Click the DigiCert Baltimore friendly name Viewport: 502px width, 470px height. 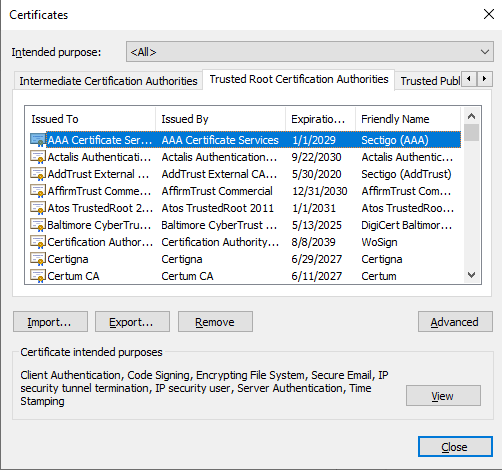coord(407,225)
